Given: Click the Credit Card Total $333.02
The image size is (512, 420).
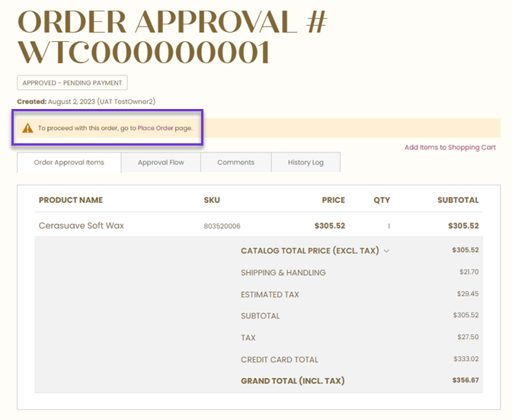Looking at the screenshot, I should (x=466, y=358).
